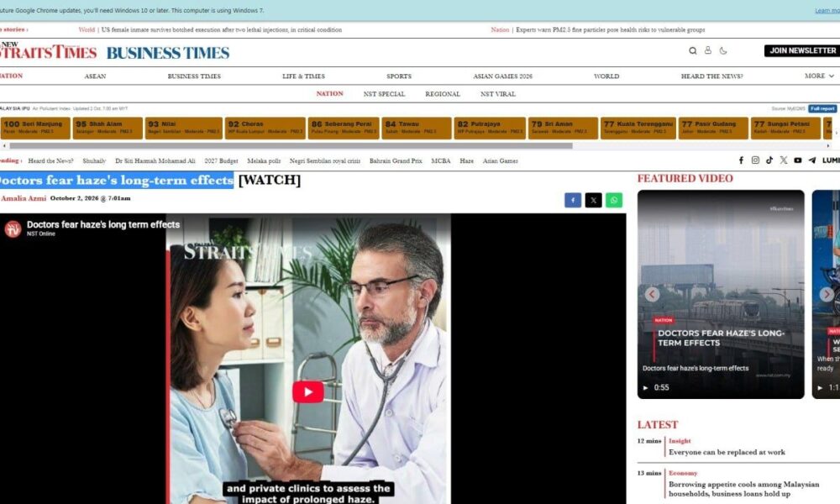Open the Telegram icon in the trending bar

(x=812, y=160)
